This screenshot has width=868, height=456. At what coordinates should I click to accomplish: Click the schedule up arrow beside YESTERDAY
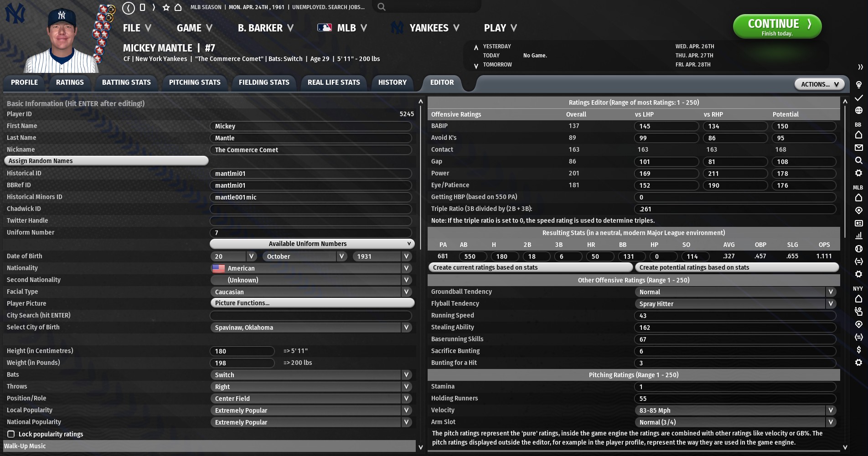(476, 47)
